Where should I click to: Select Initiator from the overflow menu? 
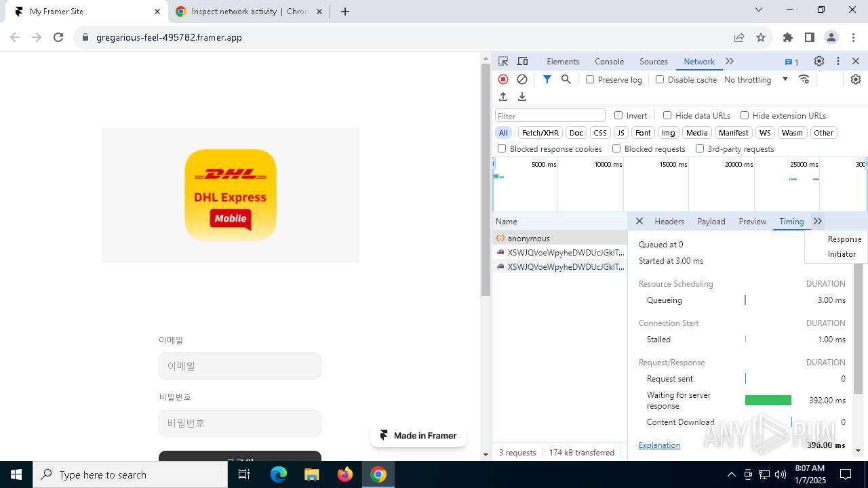point(836,254)
